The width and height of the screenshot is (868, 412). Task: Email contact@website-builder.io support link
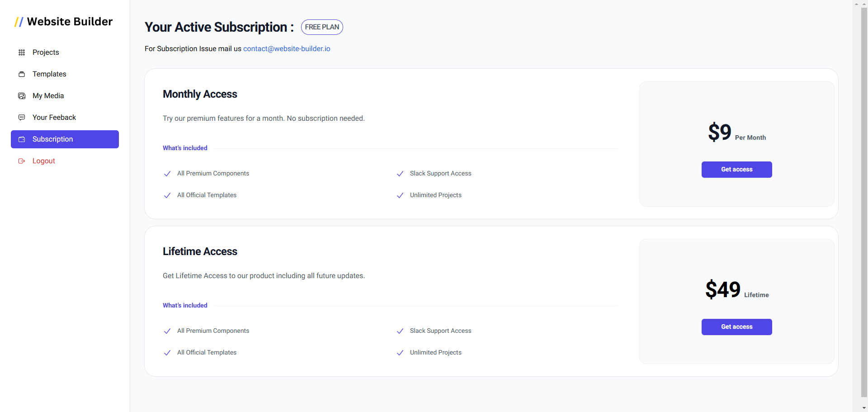287,49
